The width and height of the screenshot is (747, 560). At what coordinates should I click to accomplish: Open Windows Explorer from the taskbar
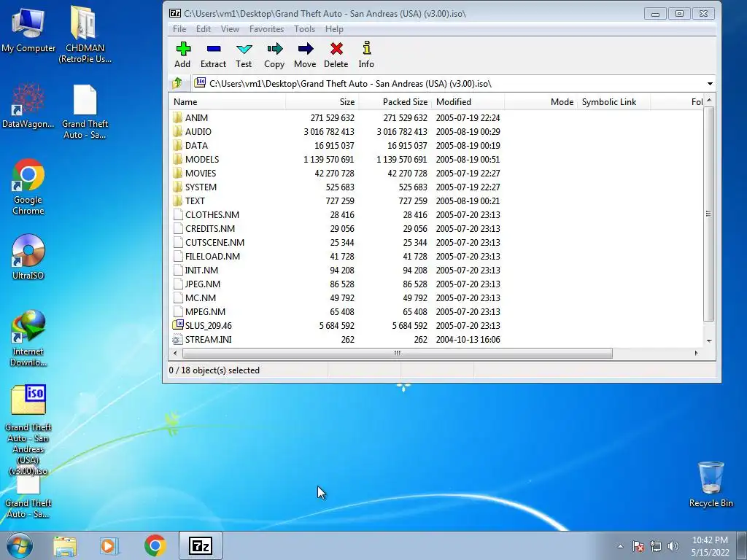click(65, 546)
